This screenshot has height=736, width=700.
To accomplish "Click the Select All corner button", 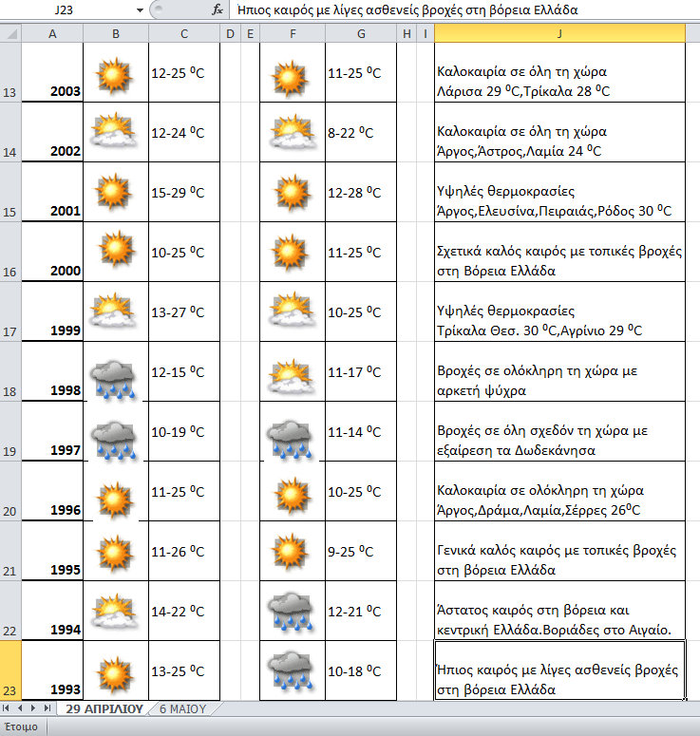I will 9,34.
